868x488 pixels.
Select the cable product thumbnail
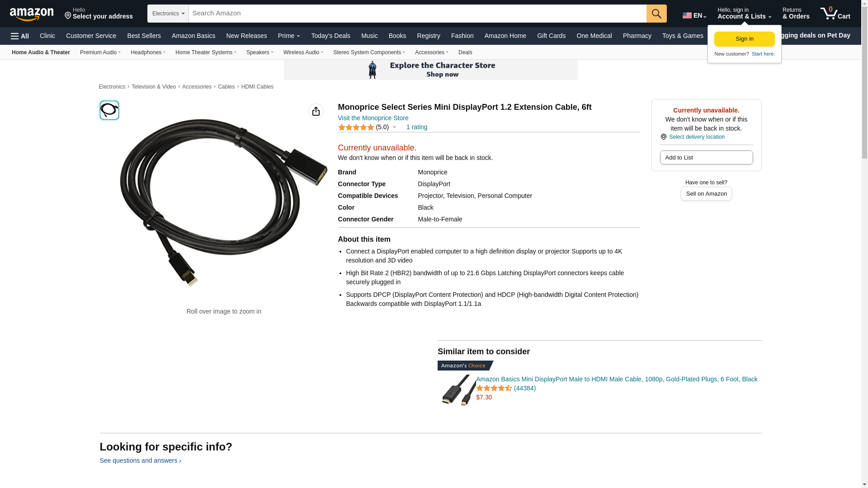pyautogui.click(x=109, y=110)
